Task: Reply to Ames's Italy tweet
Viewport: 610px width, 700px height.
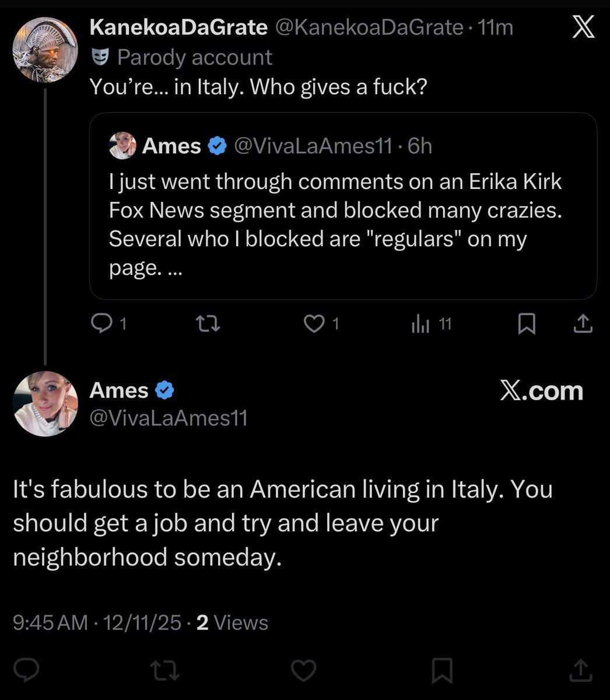Action: coord(26,669)
